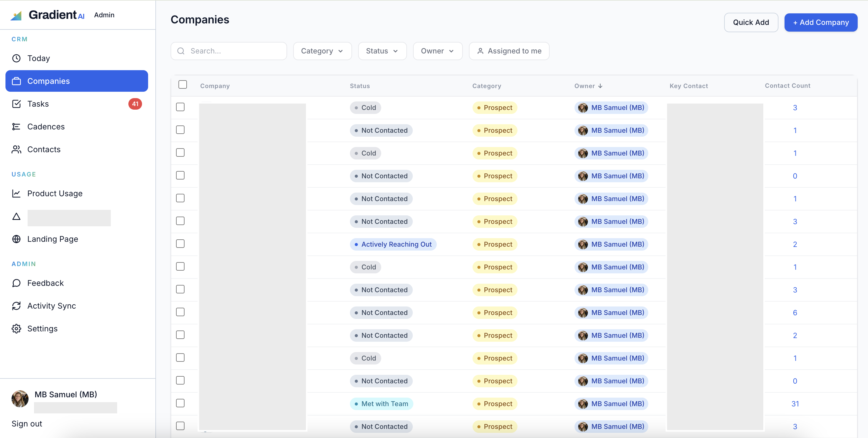868x438 pixels.
Task: Open the Category filter dropdown
Action: click(322, 51)
